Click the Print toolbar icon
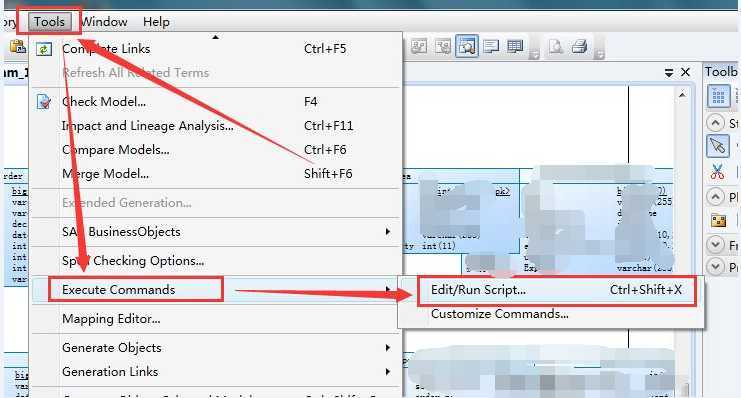The width and height of the screenshot is (741, 398). point(579,46)
